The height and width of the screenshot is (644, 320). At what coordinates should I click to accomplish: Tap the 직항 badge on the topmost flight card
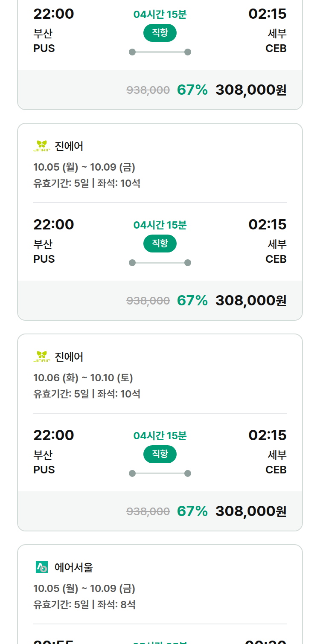[x=160, y=33]
